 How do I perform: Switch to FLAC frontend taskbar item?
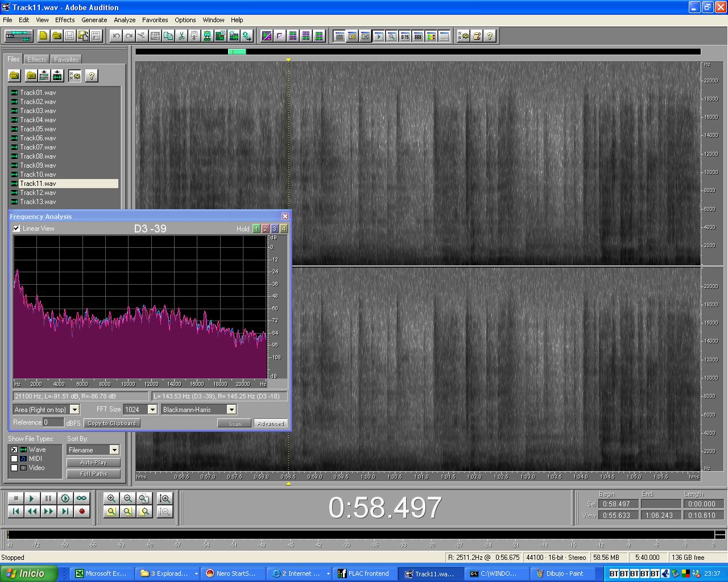(x=364, y=573)
